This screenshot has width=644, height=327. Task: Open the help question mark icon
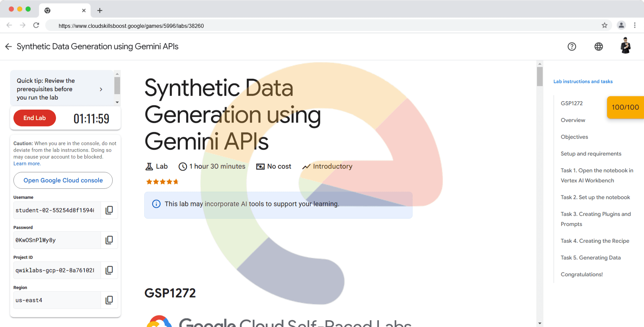coord(572,47)
